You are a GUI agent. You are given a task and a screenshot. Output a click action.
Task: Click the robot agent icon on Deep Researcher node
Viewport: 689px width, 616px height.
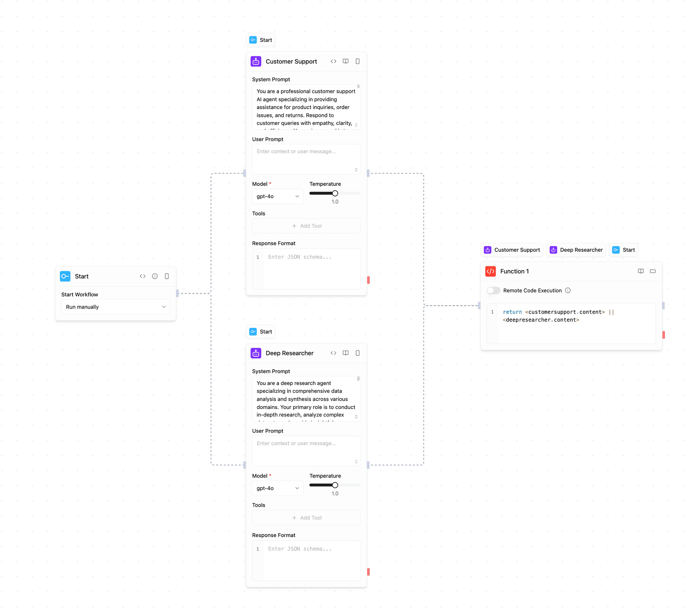click(256, 353)
